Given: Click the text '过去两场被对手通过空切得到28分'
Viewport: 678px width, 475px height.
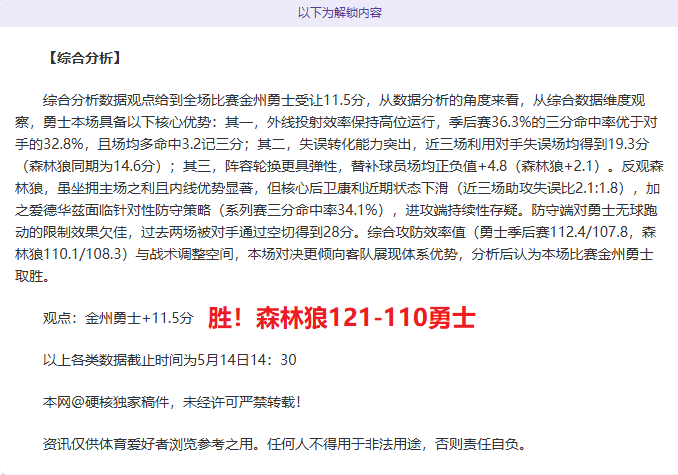Looking at the screenshot, I should [246, 233].
